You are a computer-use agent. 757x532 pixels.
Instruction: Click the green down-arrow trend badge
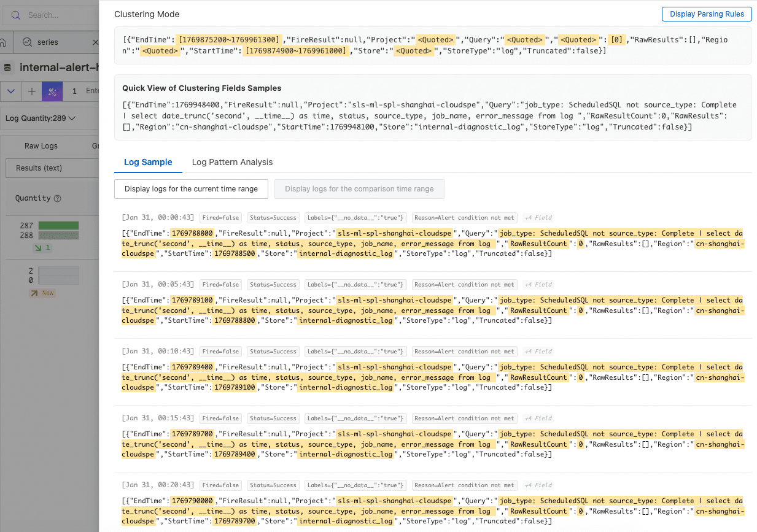click(42, 247)
